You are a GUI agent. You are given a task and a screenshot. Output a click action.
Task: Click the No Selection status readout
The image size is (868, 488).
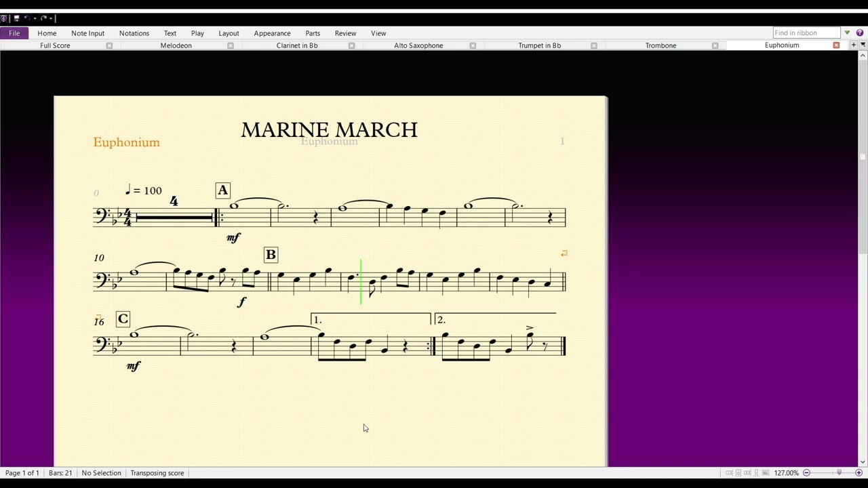[101, 473]
